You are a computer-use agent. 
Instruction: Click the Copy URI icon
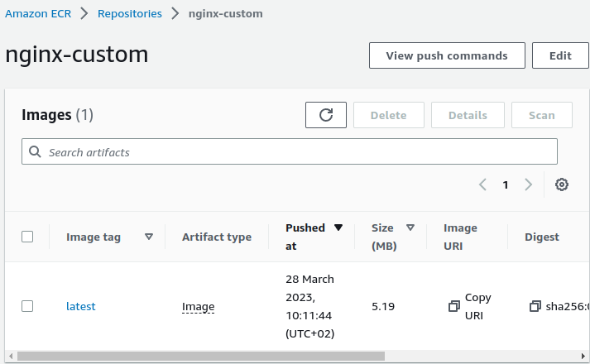pos(453,306)
